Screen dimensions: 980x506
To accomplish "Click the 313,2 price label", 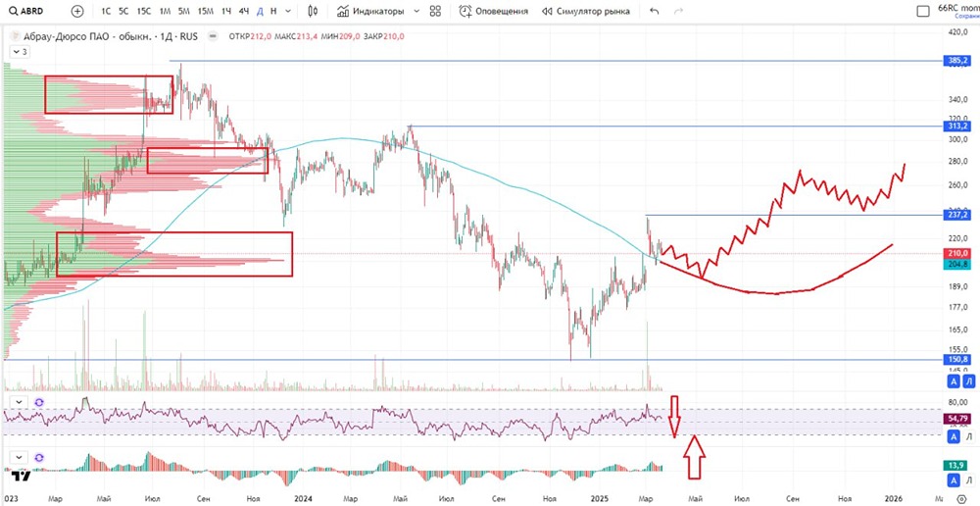I will coord(958,126).
